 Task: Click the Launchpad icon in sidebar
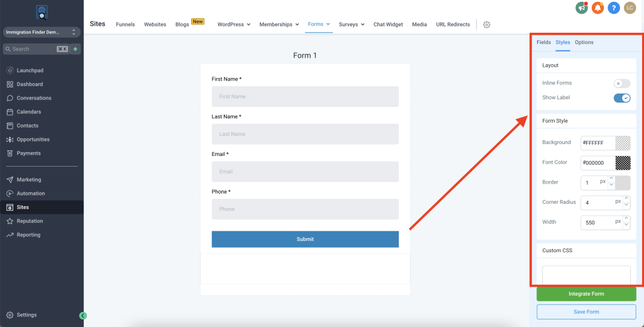point(10,70)
